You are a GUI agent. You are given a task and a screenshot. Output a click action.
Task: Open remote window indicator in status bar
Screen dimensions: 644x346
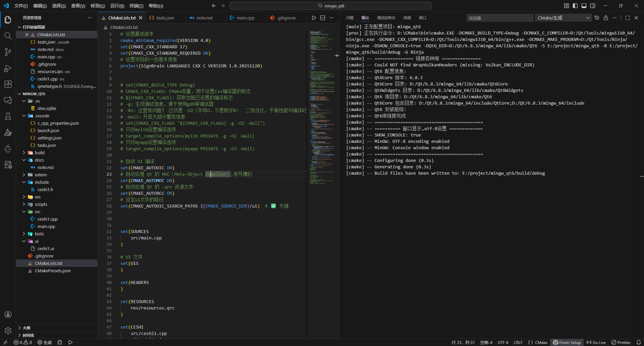click(5, 342)
